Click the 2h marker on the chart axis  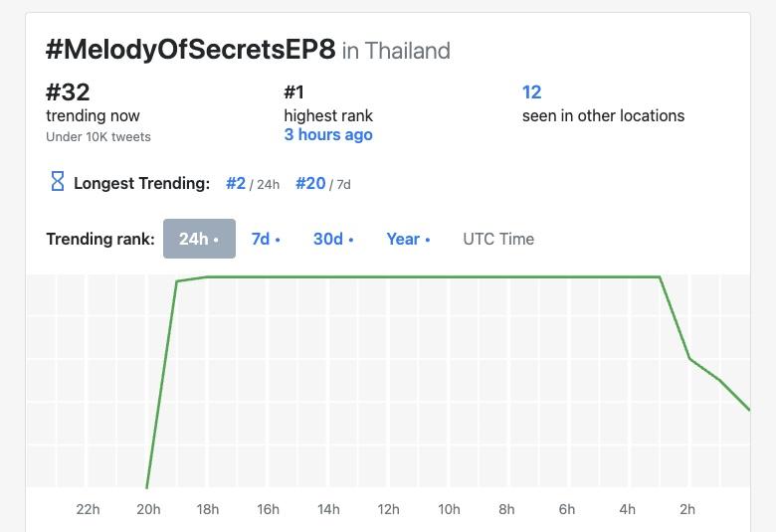[x=687, y=509]
